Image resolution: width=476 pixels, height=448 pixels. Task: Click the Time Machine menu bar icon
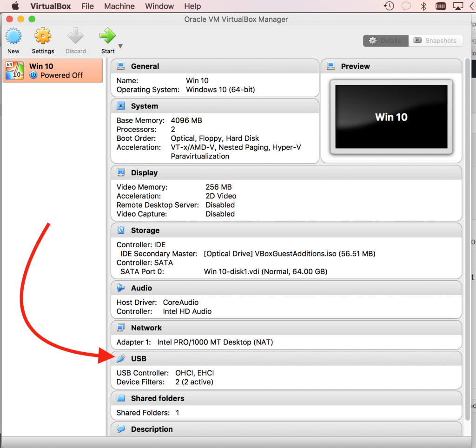(389, 6)
